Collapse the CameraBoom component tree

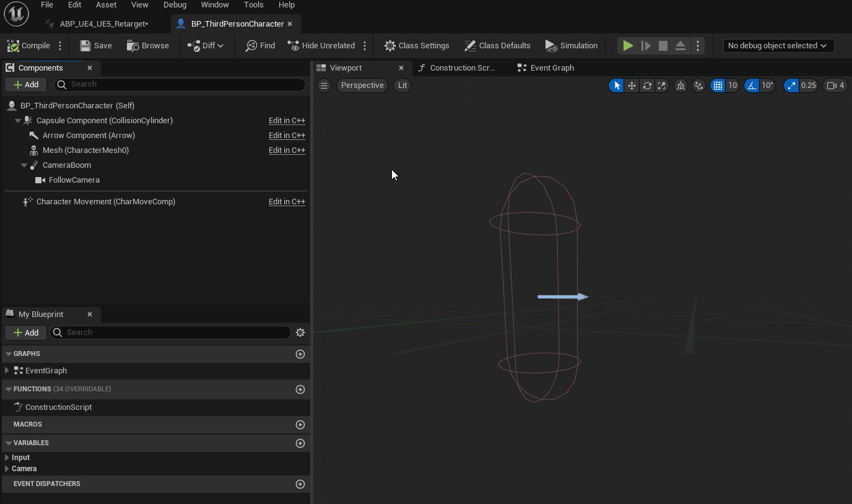click(24, 165)
